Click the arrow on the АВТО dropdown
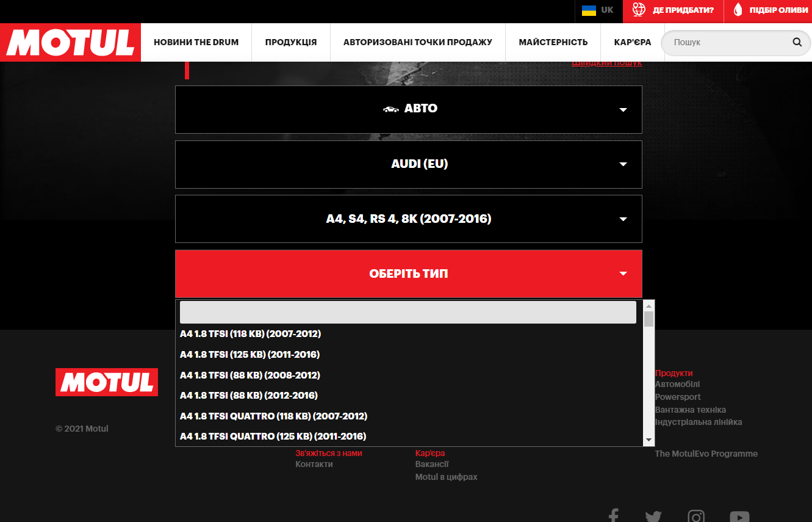The height and width of the screenshot is (522, 812). click(x=623, y=110)
